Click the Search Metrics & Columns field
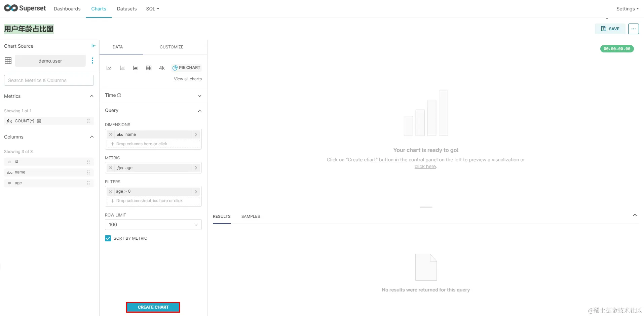The image size is (644, 316). (49, 80)
